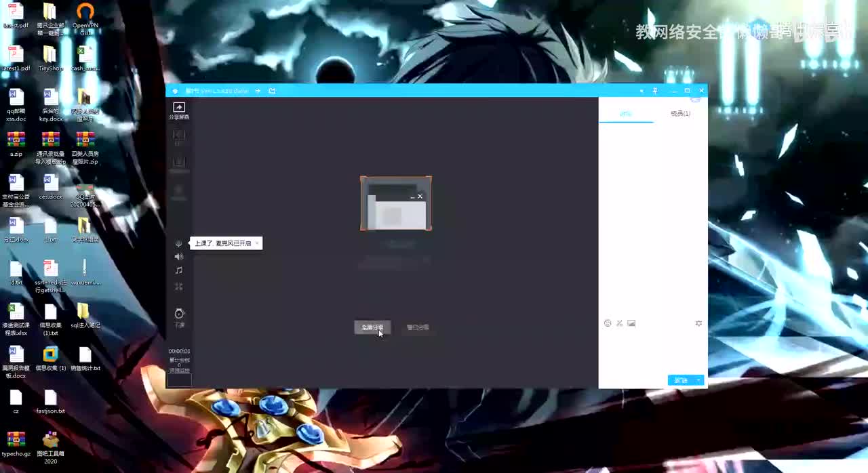Switch to the discussion chat tab

coord(626,114)
